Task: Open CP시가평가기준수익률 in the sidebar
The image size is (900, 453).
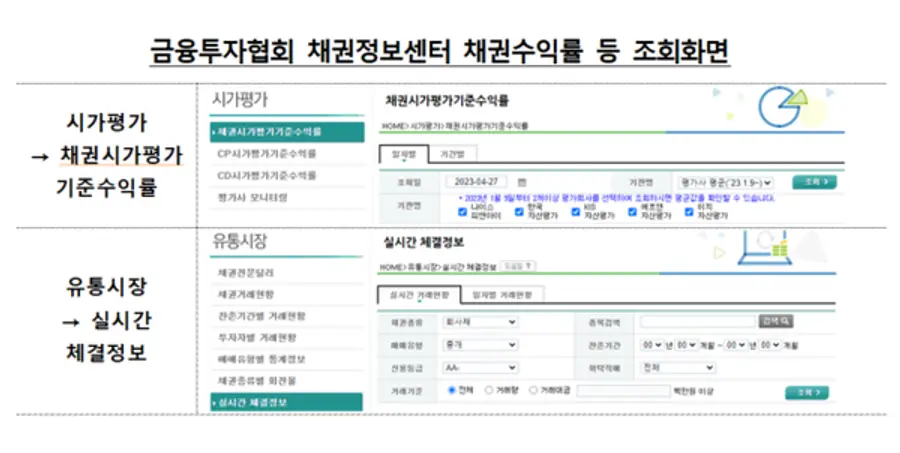Action: tap(267, 154)
